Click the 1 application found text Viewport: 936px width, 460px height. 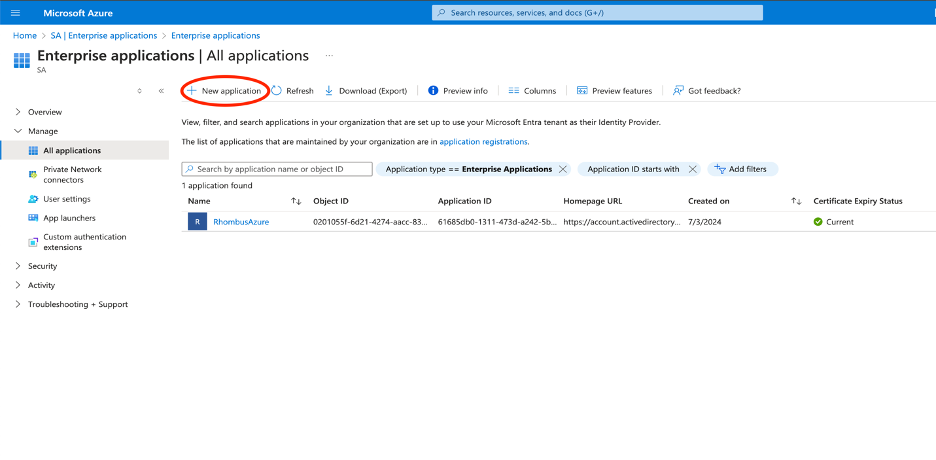(217, 186)
